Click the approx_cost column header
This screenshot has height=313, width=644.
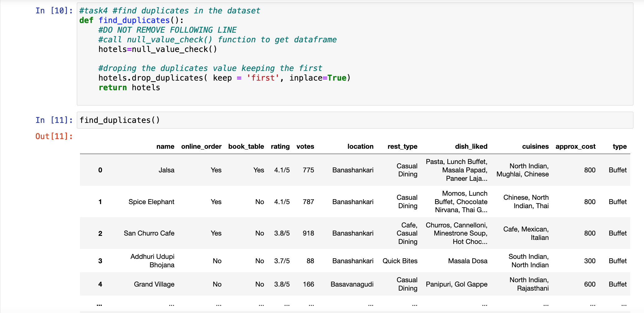pyautogui.click(x=576, y=146)
